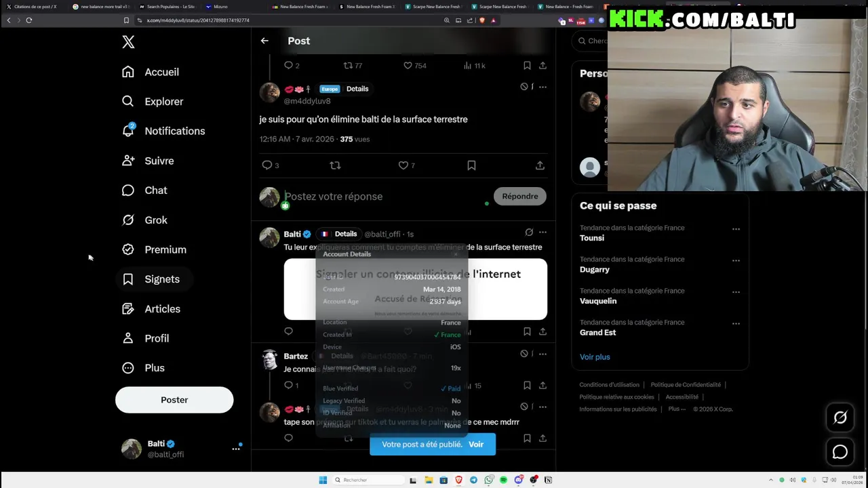
Task: Click the 77 reposts icon
Action: (348, 66)
